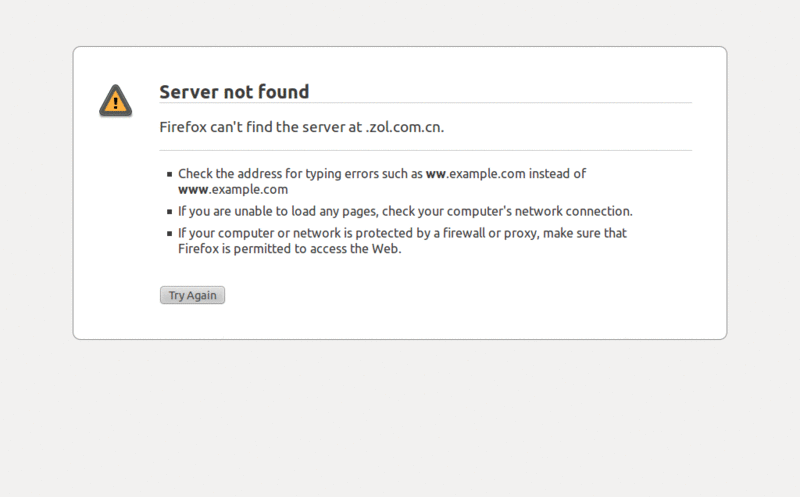Click the firewall or proxy bullet marker
Screen dimensions: 800x497
(x=170, y=234)
